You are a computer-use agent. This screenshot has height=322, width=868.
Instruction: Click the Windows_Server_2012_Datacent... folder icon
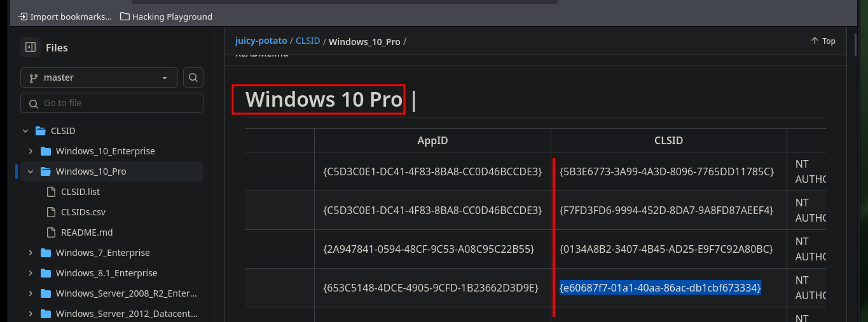[46, 314]
